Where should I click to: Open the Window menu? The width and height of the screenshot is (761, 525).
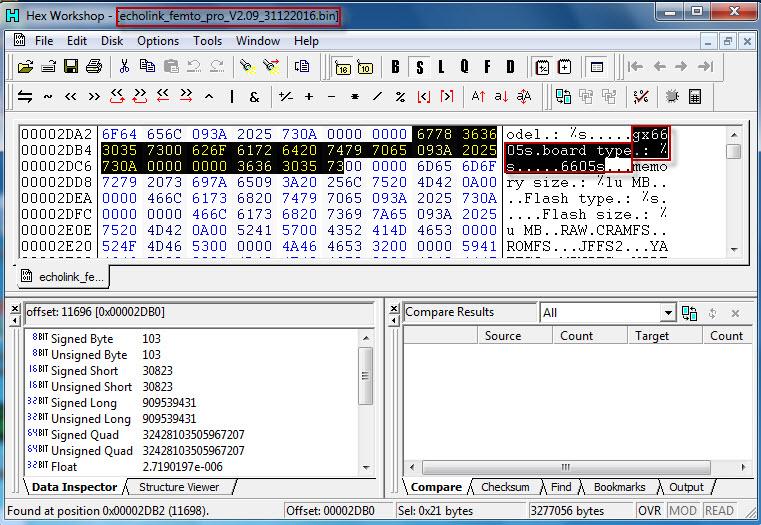(x=258, y=41)
